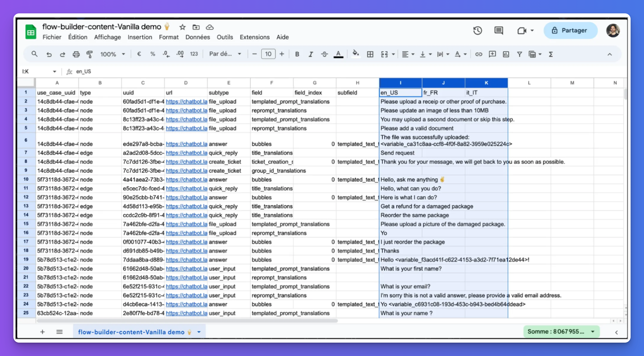Click the functions sigma icon
Screen dimensions: 644x356
click(551, 54)
